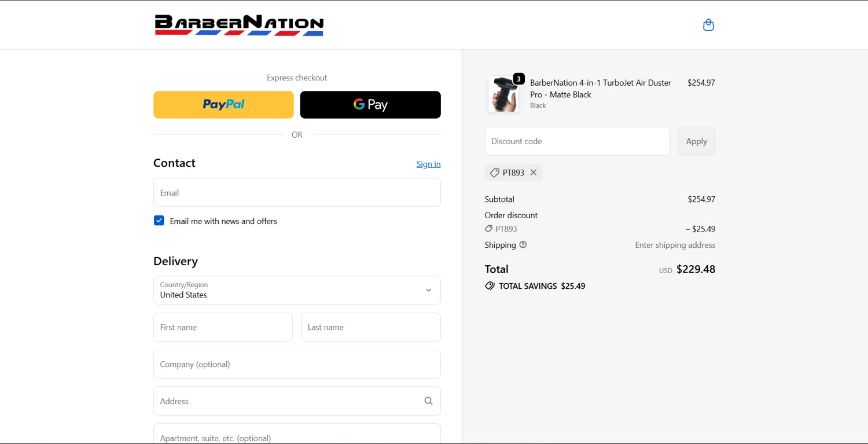The width and height of the screenshot is (868, 444).
Task: Focus the Last name field
Action: click(371, 327)
